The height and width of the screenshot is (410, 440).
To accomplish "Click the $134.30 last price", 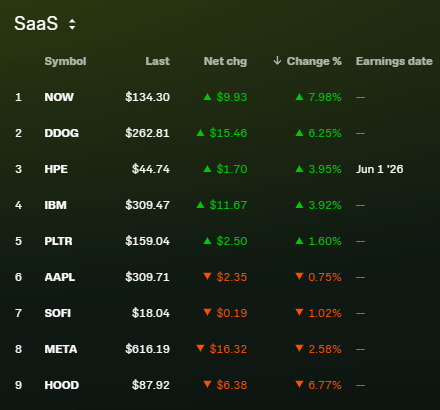I will coord(147,97).
